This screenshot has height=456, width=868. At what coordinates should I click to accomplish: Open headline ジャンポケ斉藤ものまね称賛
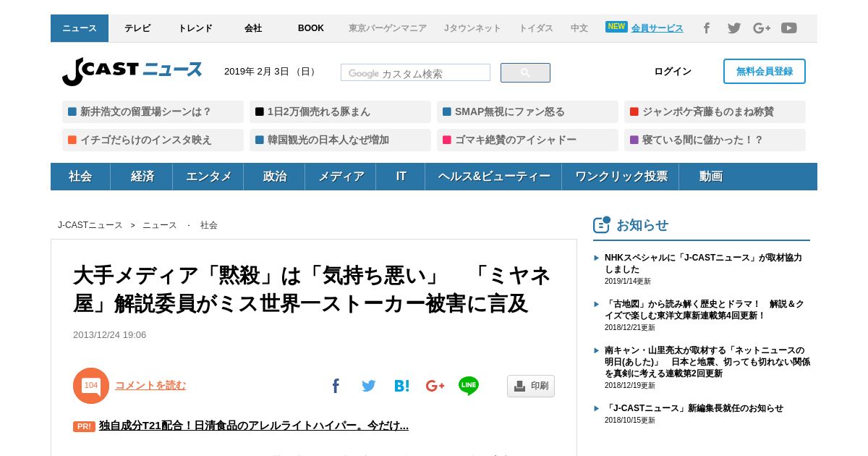(715, 112)
